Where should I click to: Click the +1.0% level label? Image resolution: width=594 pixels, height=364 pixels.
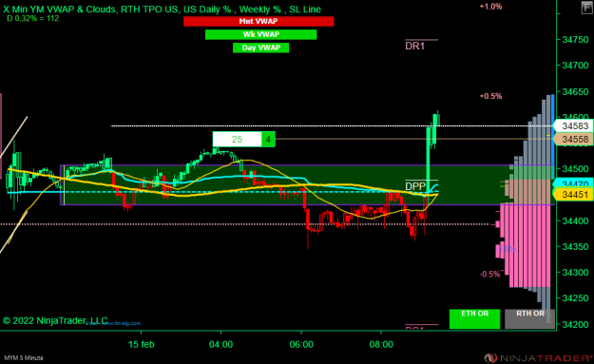tap(490, 7)
